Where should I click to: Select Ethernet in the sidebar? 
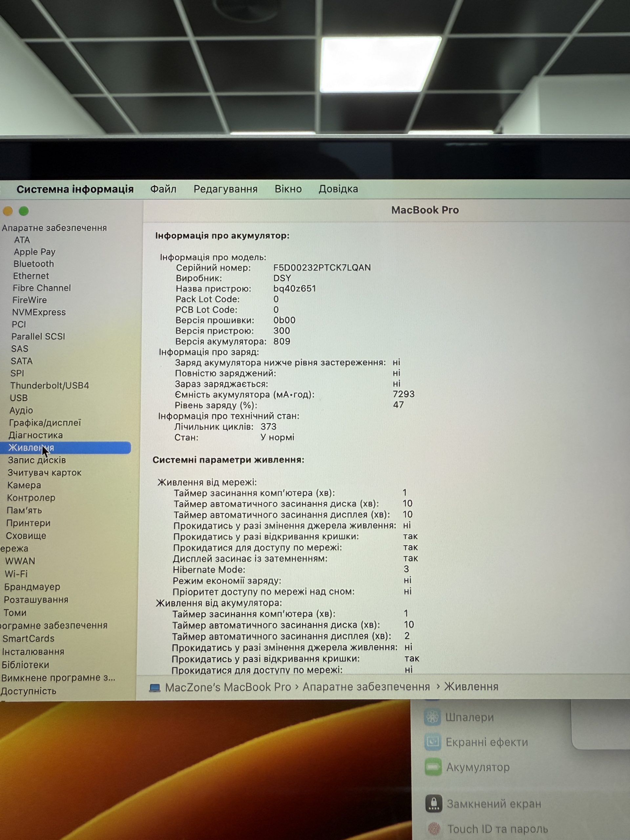click(31, 276)
